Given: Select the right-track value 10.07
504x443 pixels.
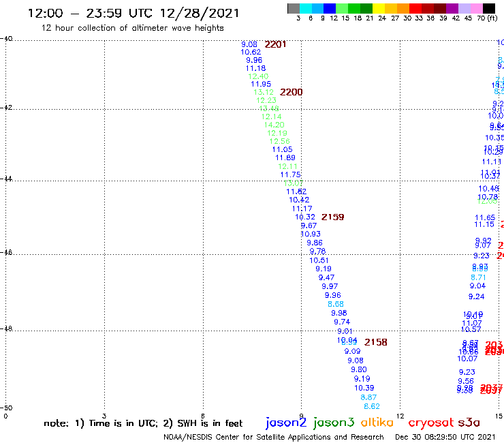Looking at the screenshot, I should click(467, 358).
